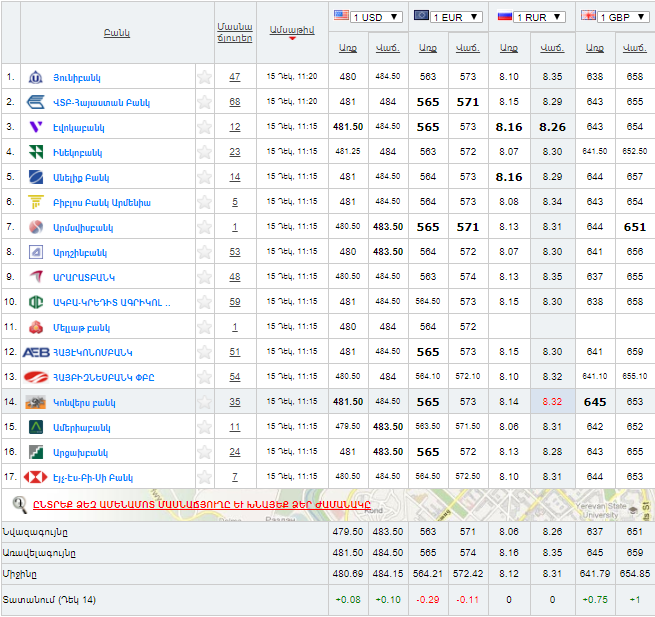Image resolution: width=655 pixels, height=617 pixels.
Task: Open branch count 53 link for Ardshinbank
Action: pyautogui.click(x=234, y=252)
